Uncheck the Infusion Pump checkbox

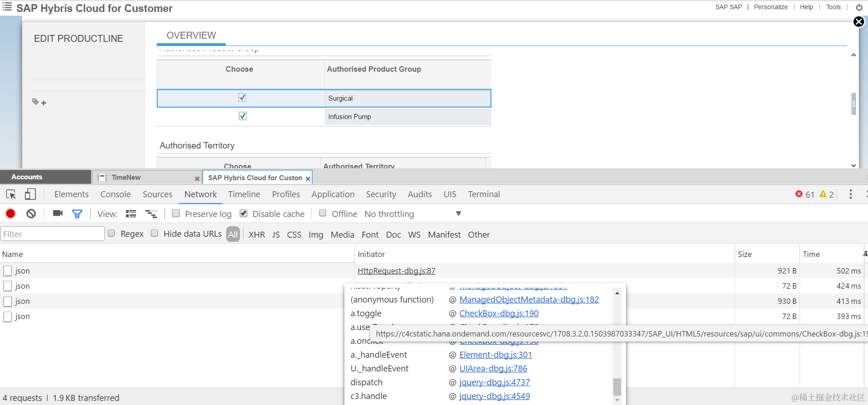[243, 116]
